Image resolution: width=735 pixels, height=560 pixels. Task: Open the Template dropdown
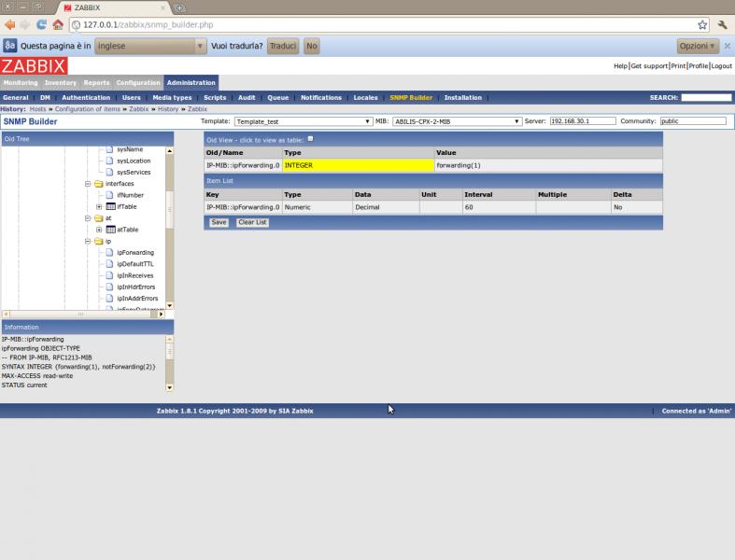(x=304, y=121)
